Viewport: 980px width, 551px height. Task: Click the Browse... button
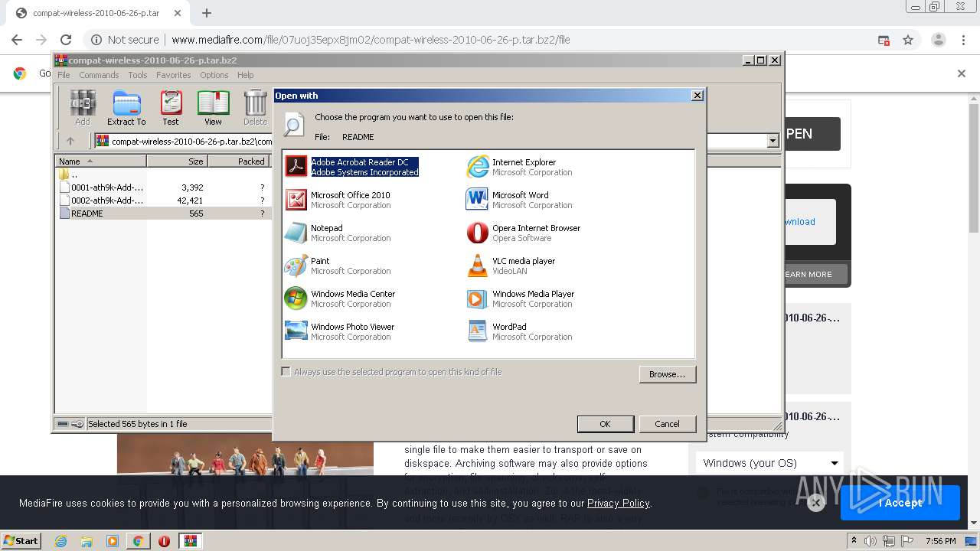pos(667,374)
